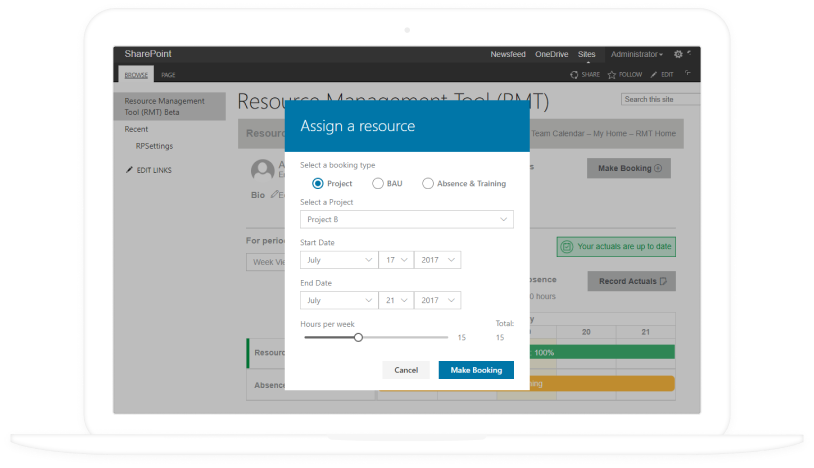814x468 pixels.
Task: Click the settings gear icon in header
Action: pos(678,54)
